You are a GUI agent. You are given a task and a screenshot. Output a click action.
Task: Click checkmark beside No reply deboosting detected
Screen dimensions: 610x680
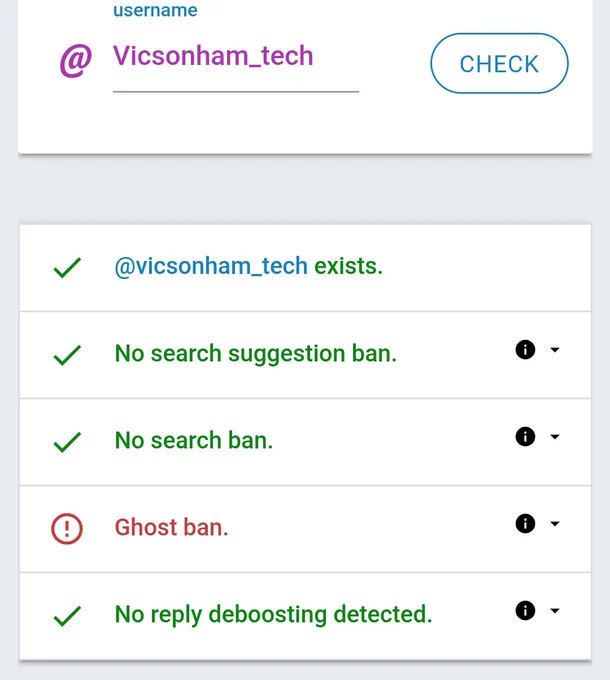67,616
